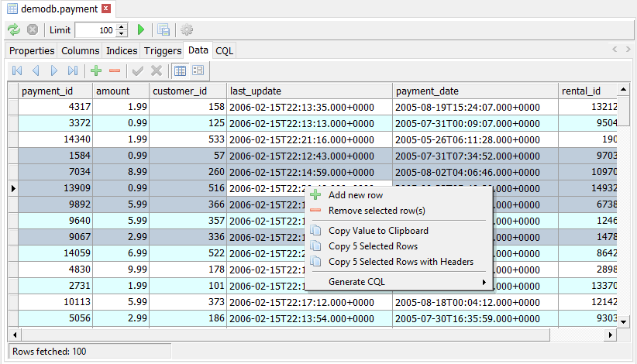Jump to first record in the data navigator
Screen dimensions: 637x364
pyautogui.click(x=17, y=70)
